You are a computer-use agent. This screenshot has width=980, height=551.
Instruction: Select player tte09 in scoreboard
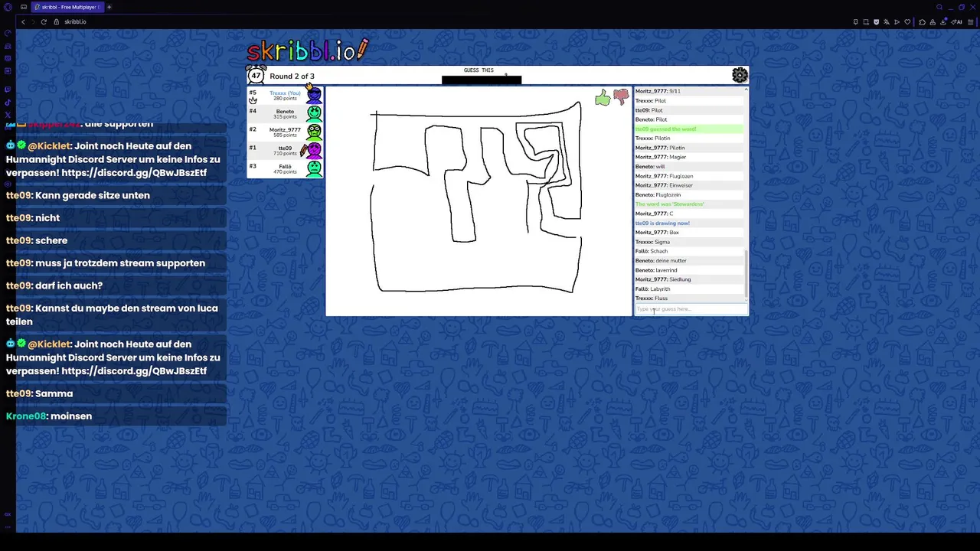pyautogui.click(x=285, y=150)
